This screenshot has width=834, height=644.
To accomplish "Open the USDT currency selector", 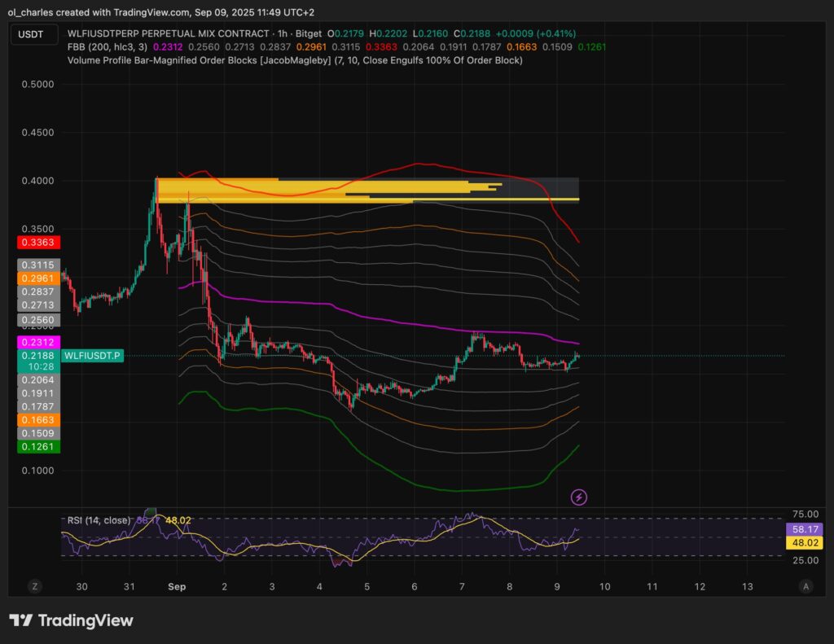I will pos(36,34).
